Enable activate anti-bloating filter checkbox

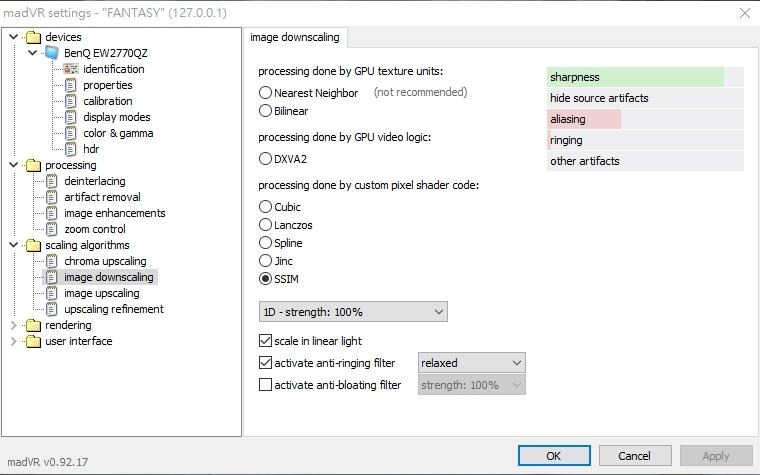265,384
